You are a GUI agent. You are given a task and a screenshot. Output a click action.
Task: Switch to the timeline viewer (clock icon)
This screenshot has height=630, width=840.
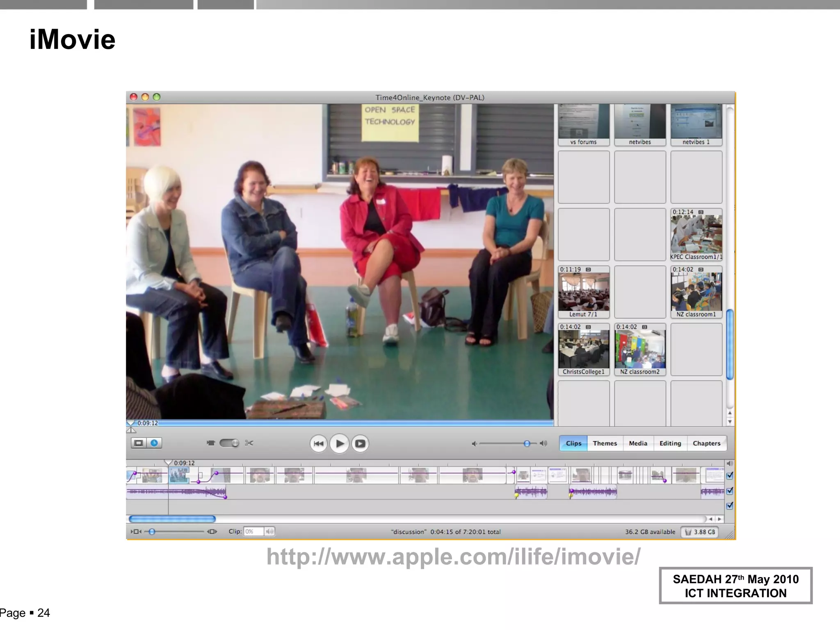154,443
